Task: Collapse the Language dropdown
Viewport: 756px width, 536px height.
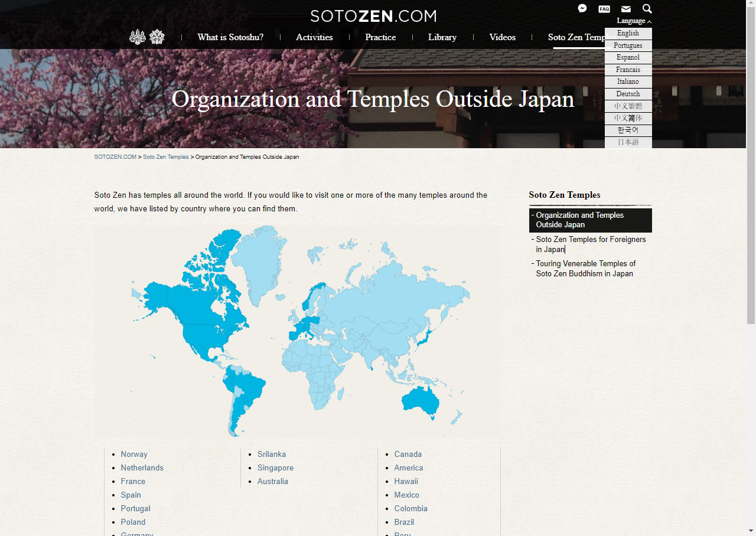Action: point(634,21)
